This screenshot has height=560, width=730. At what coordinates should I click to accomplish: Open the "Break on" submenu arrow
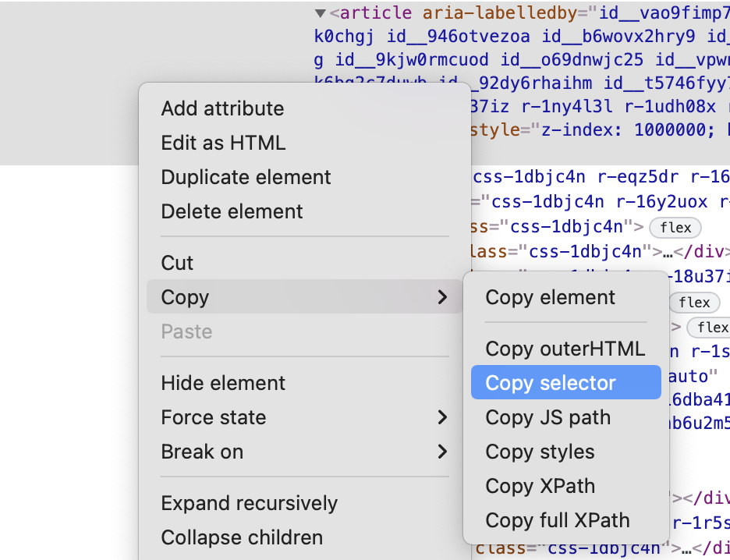(x=443, y=452)
